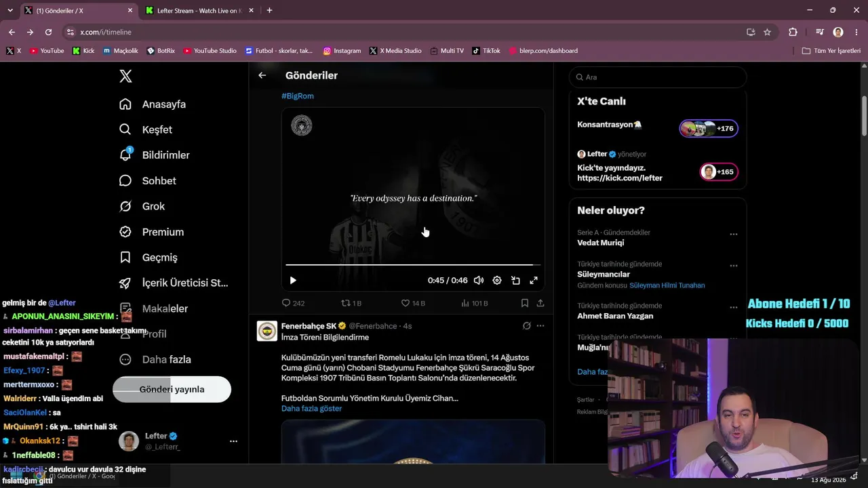Screen dimensions: 868x488
Task: Open Instagram bookmark
Action: [x=342, y=51]
